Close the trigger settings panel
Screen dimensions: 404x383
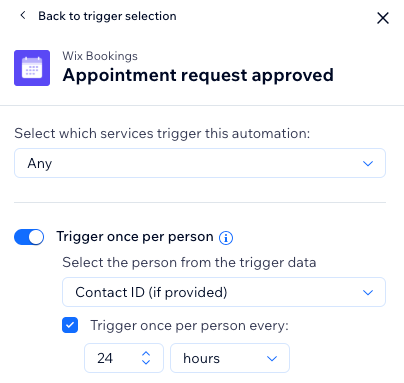[383, 18]
